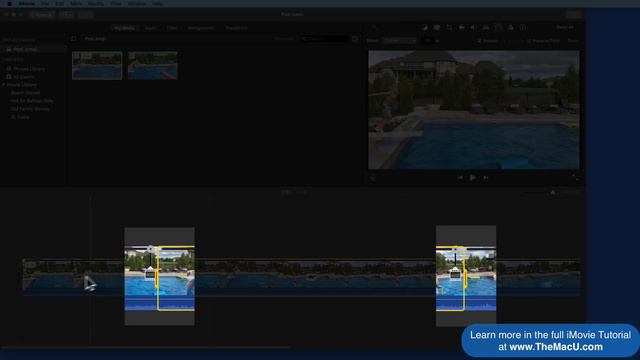
Task: Select first pool clip thumbnail in browser
Action: [x=97, y=65]
